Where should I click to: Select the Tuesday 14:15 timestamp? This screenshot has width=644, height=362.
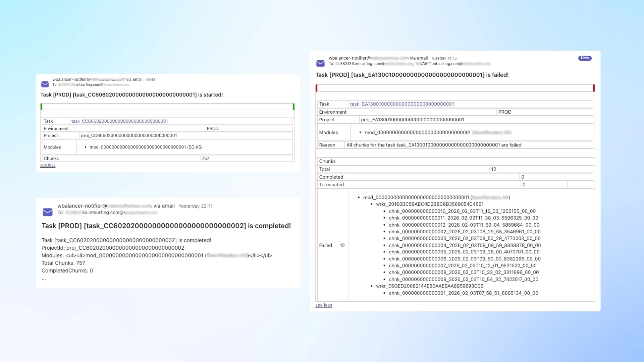tap(443, 58)
